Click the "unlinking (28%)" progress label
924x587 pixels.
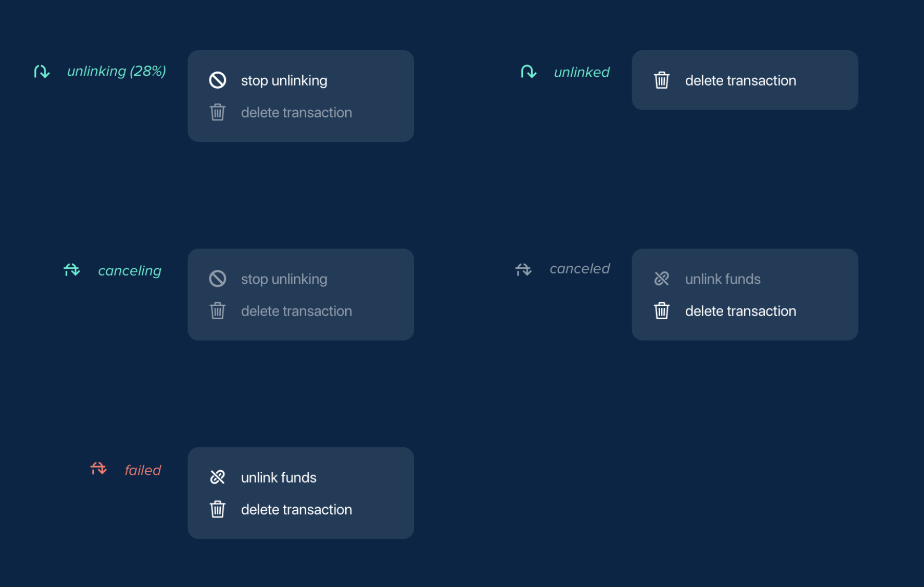[117, 71]
